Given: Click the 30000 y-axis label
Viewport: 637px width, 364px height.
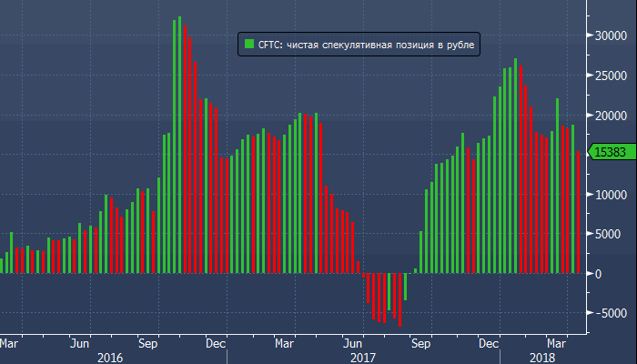Looking at the screenshot, I should point(607,35).
